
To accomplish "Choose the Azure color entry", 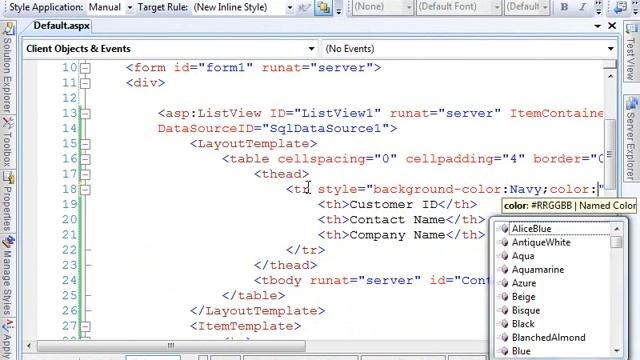I will pos(524,283).
